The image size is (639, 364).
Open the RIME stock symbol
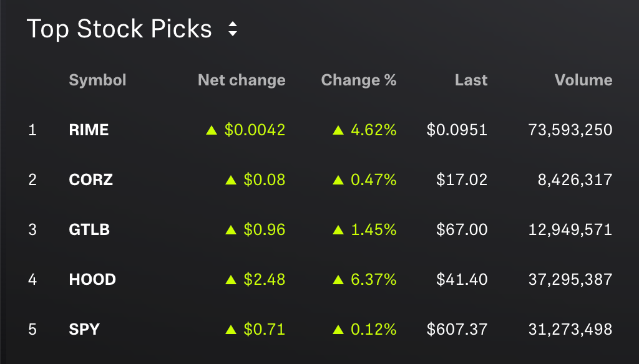89,130
